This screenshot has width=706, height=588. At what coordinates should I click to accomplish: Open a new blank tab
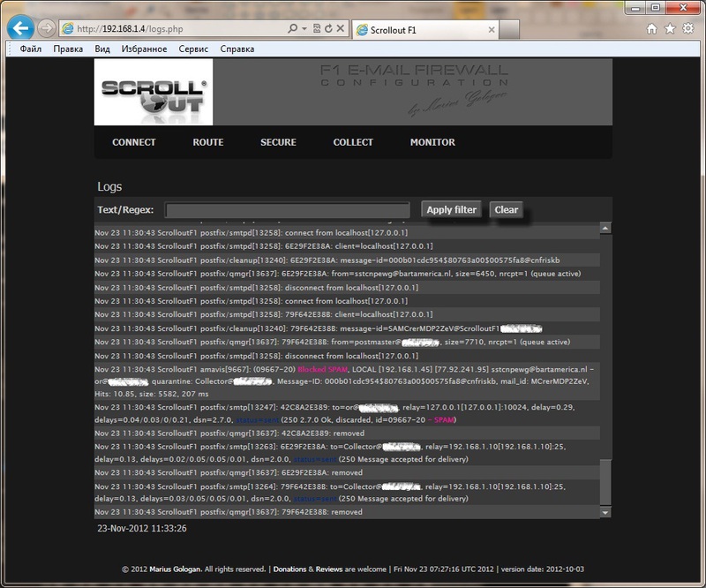509,30
